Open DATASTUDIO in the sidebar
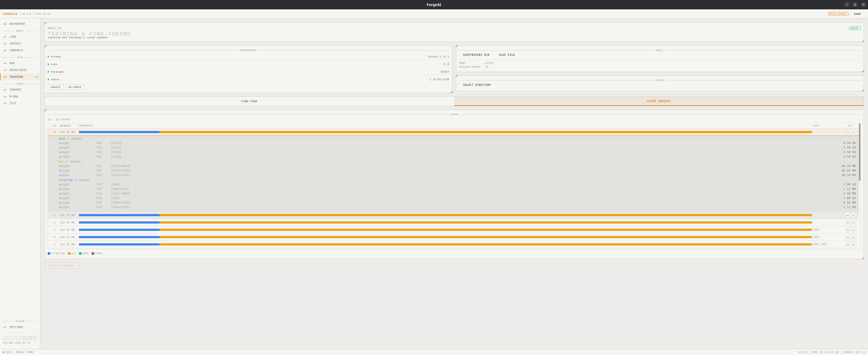 (x=18, y=70)
